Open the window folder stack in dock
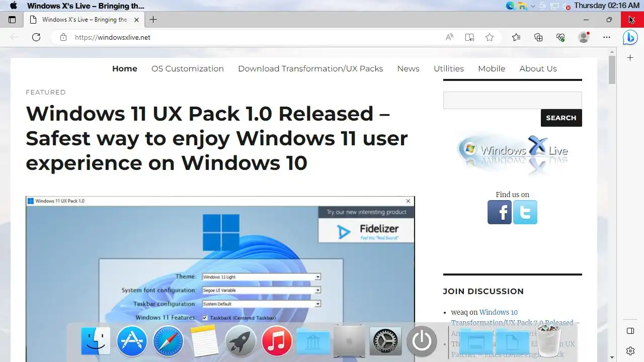Image resolution: width=644 pixels, height=362 pixels. click(476, 342)
